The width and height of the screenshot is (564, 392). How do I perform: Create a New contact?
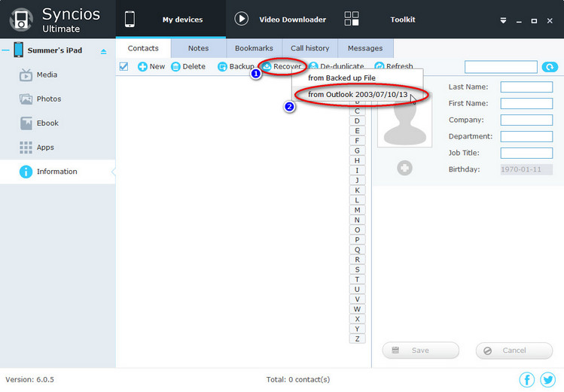coord(151,66)
